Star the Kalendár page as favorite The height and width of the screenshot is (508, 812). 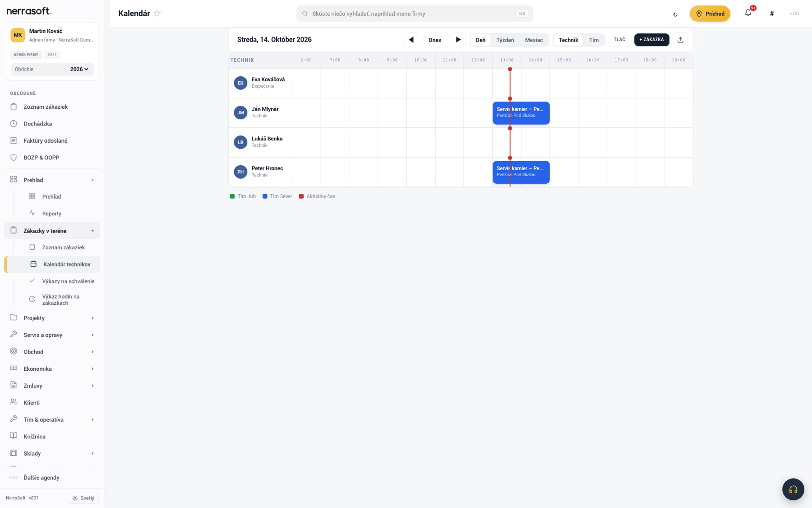157,14
